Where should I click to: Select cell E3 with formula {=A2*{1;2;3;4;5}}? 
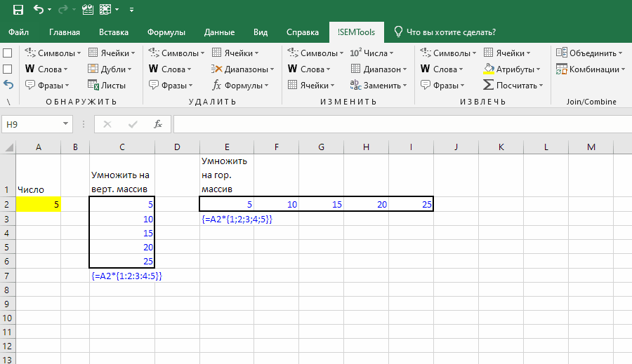227,219
